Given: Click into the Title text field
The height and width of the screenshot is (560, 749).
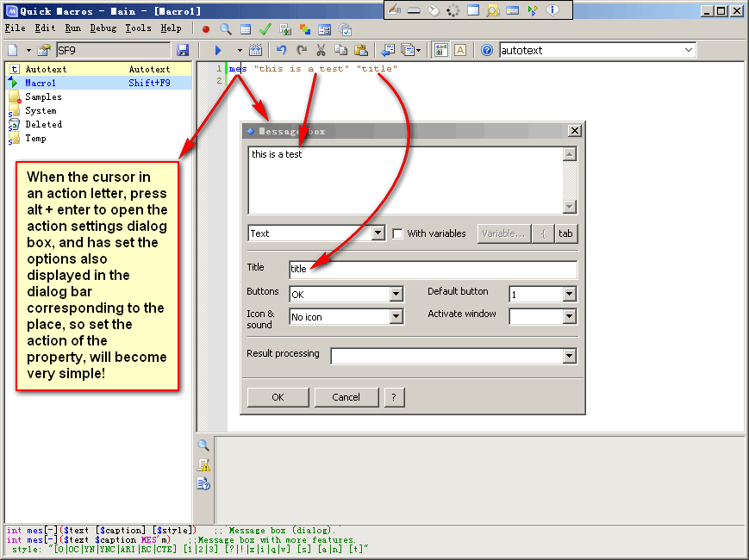Looking at the screenshot, I should pos(433,270).
